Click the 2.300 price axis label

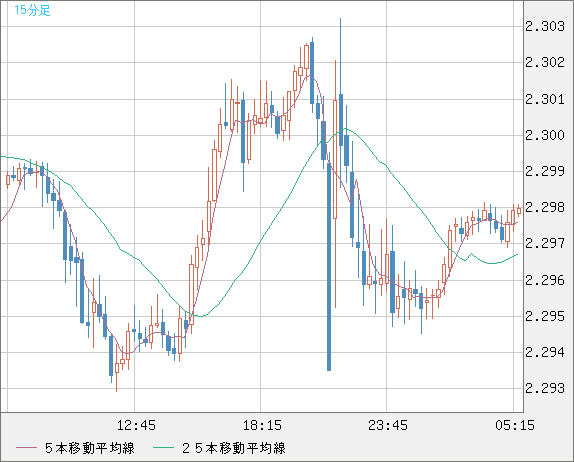545,135
